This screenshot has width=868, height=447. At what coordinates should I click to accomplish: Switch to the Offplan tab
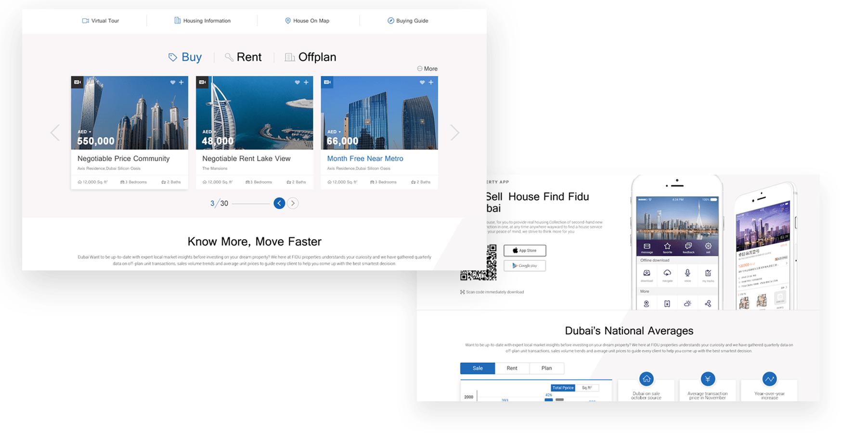[x=311, y=57]
